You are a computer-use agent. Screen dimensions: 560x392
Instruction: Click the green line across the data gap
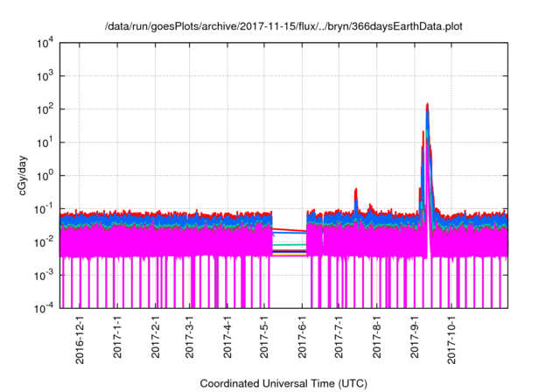(x=290, y=245)
